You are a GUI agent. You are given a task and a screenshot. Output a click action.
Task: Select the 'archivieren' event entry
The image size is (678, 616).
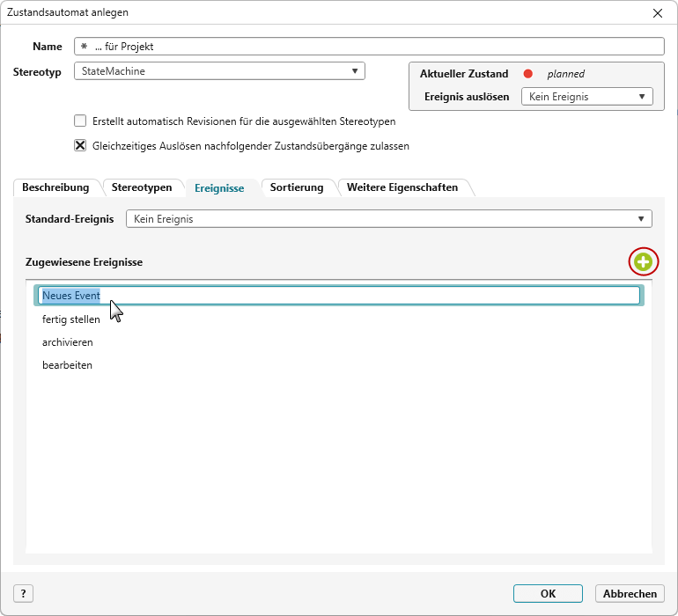(68, 342)
